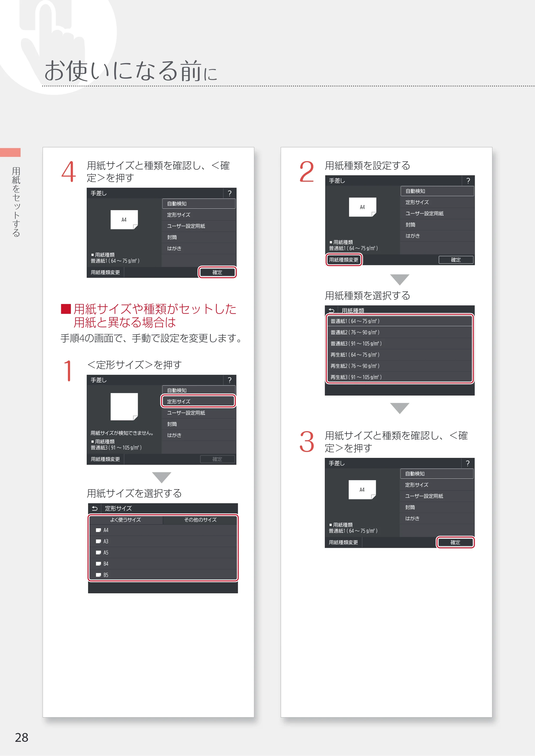
Task: Tap the ? help icon in step 3 screen
Action: click(468, 463)
